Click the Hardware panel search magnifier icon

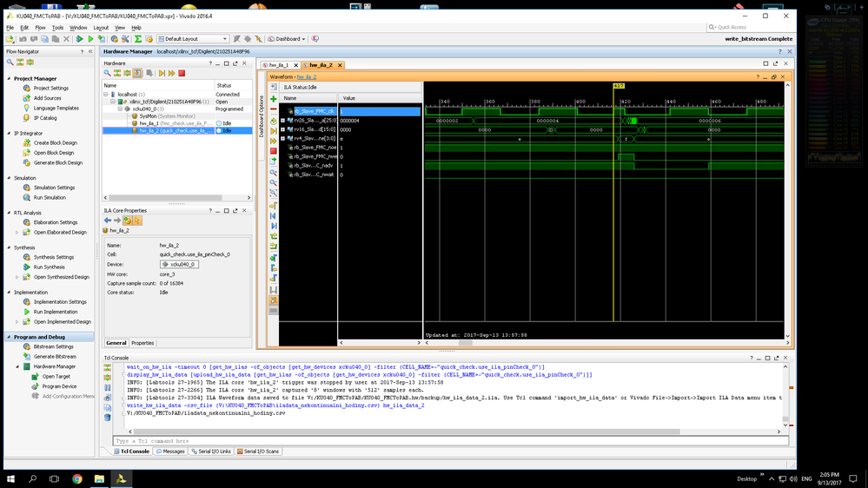[108, 73]
